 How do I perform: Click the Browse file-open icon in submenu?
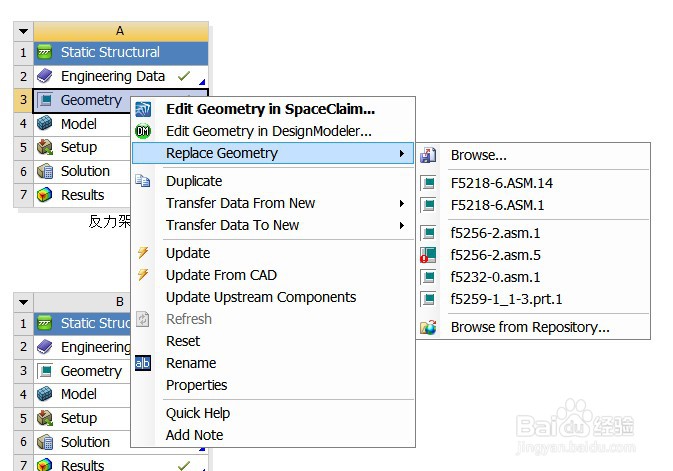428,155
